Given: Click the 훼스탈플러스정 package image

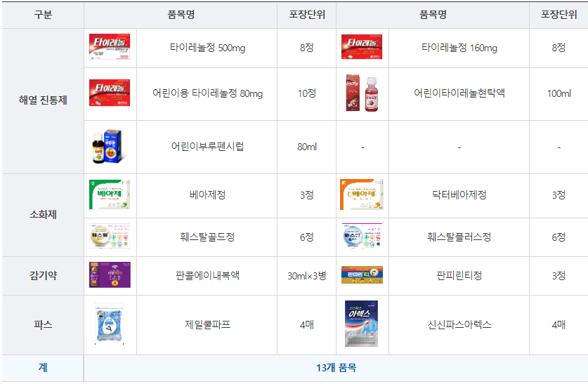Looking at the screenshot, I should [x=362, y=236].
